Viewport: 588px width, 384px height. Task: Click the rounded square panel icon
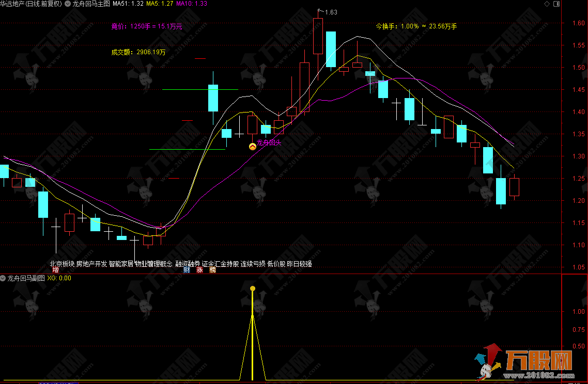556,4
